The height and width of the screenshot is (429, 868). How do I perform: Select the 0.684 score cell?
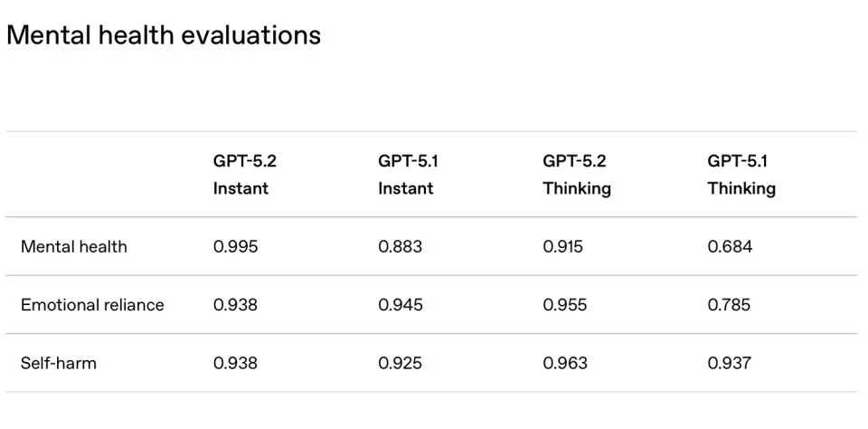click(730, 246)
